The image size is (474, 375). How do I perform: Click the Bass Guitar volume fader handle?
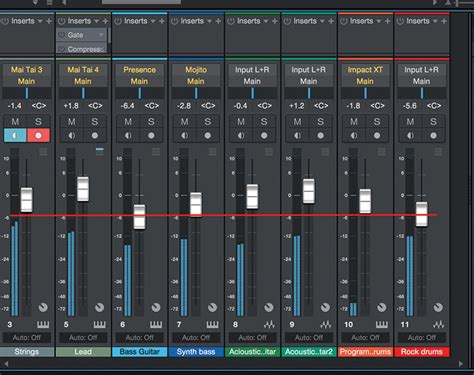click(139, 217)
